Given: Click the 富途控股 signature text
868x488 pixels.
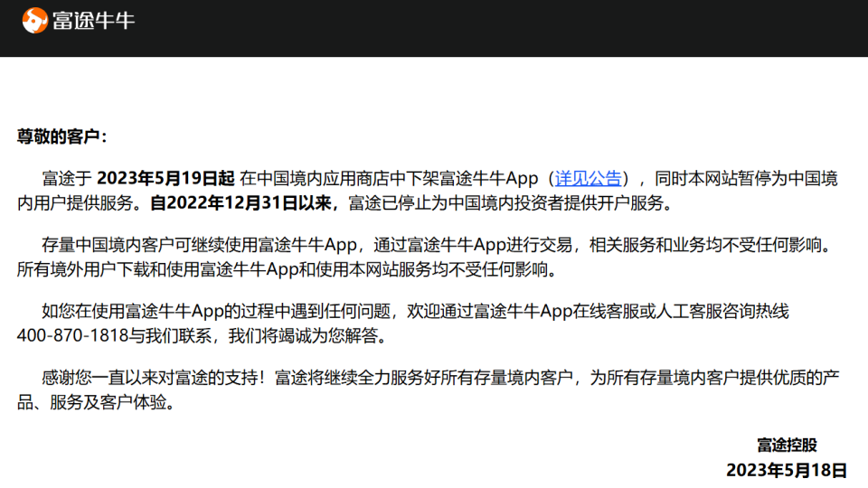Looking at the screenshot, I should click(x=787, y=445).
